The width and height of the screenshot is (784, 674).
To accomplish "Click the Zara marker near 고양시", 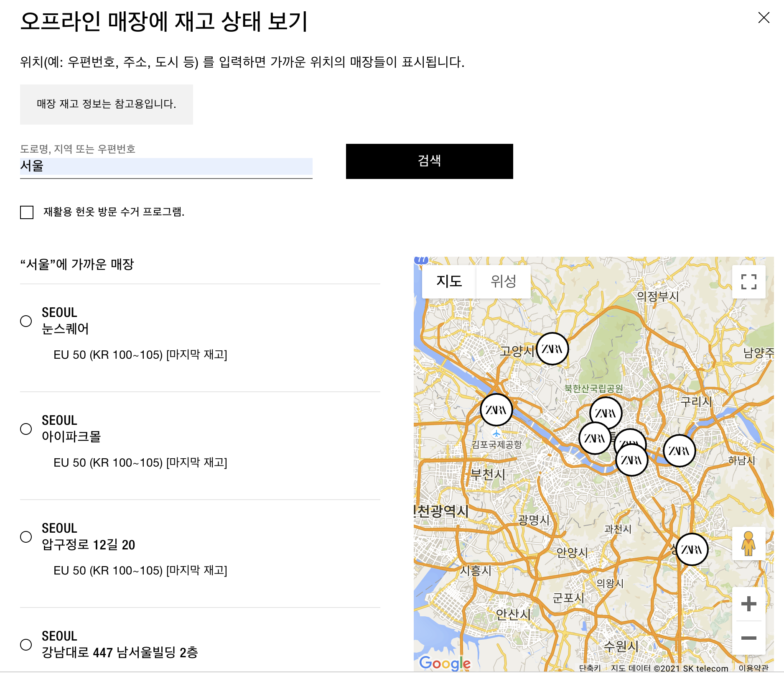I will pos(552,349).
